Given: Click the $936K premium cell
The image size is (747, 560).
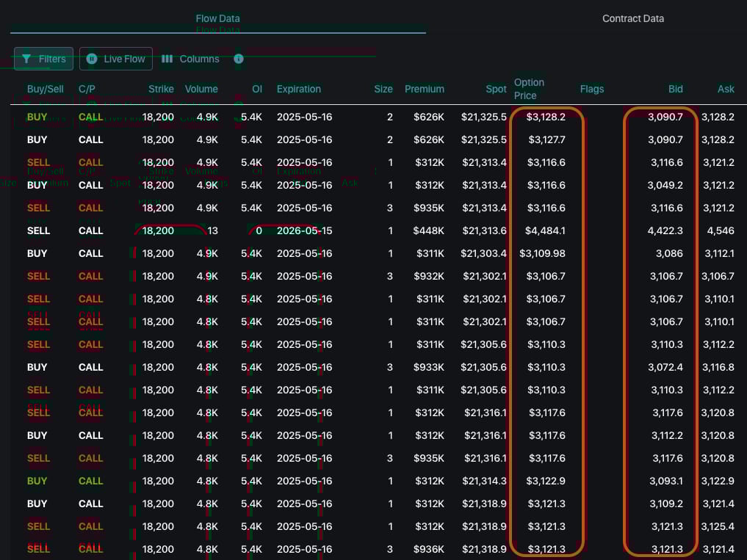Looking at the screenshot, I should (x=429, y=549).
